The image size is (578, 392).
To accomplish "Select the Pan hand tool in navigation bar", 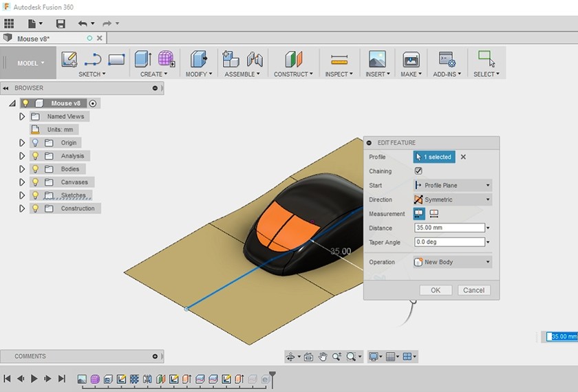I will point(322,356).
